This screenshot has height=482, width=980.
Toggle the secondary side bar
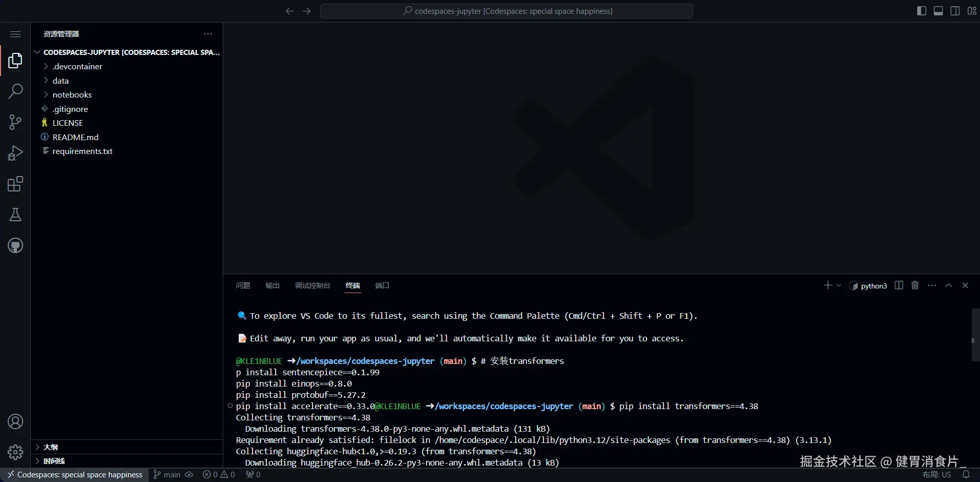coord(955,11)
